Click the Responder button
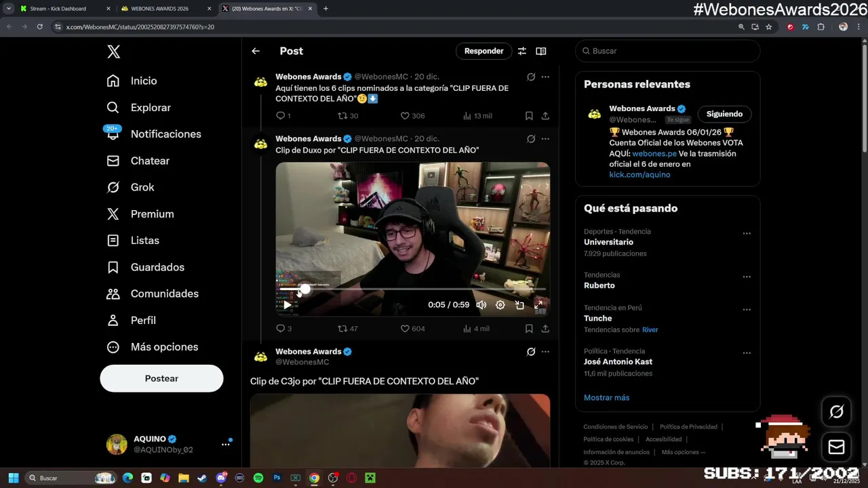The height and width of the screenshot is (488, 868). [484, 51]
